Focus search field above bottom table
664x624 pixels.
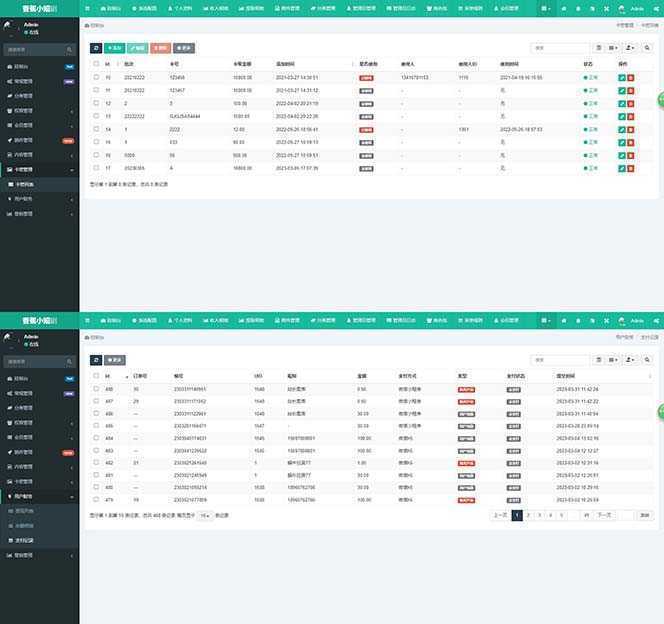[560, 360]
